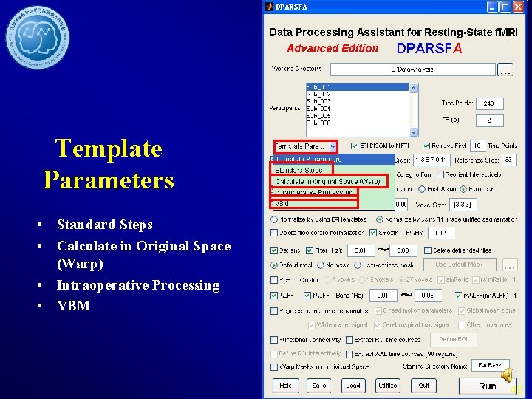The height and width of the screenshot is (399, 532).
Task: Click participants list scroll down arrow
Action: point(414,132)
